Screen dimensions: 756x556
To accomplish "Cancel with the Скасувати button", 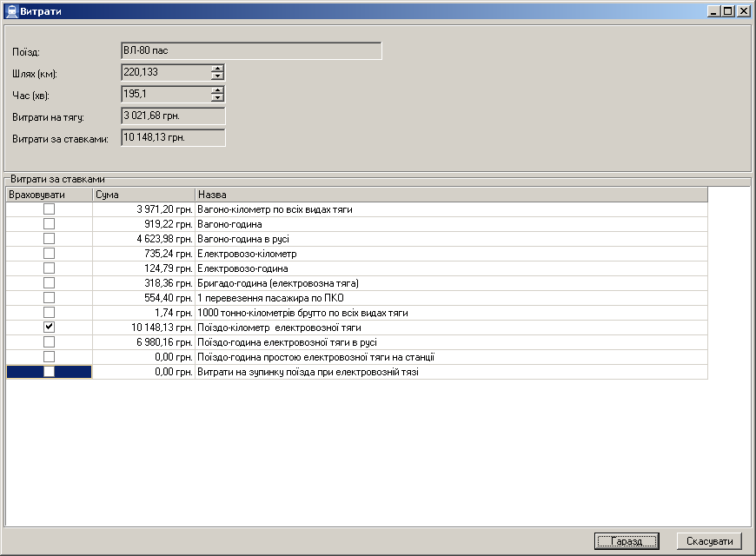I will coord(709,541).
